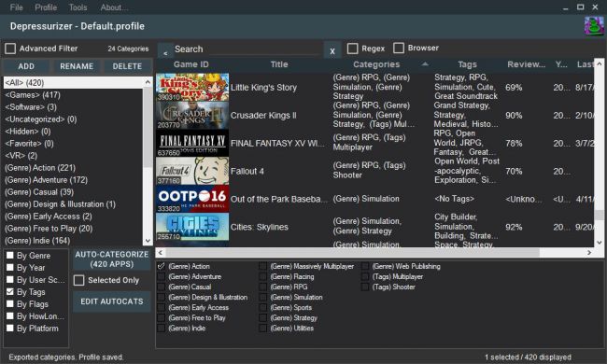Click into the Search field
Image resolution: width=607 pixels, height=364 pixels.
click(247, 49)
